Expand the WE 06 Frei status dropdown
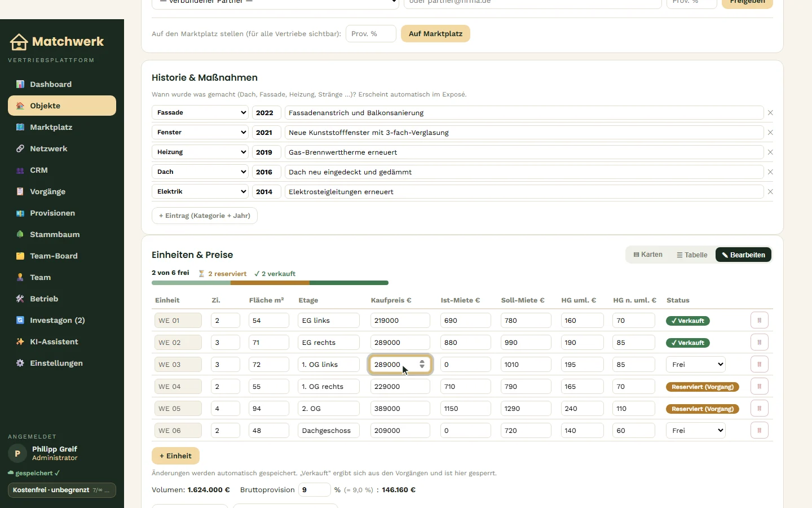The height and width of the screenshot is (508, 812). coord(696,431)
